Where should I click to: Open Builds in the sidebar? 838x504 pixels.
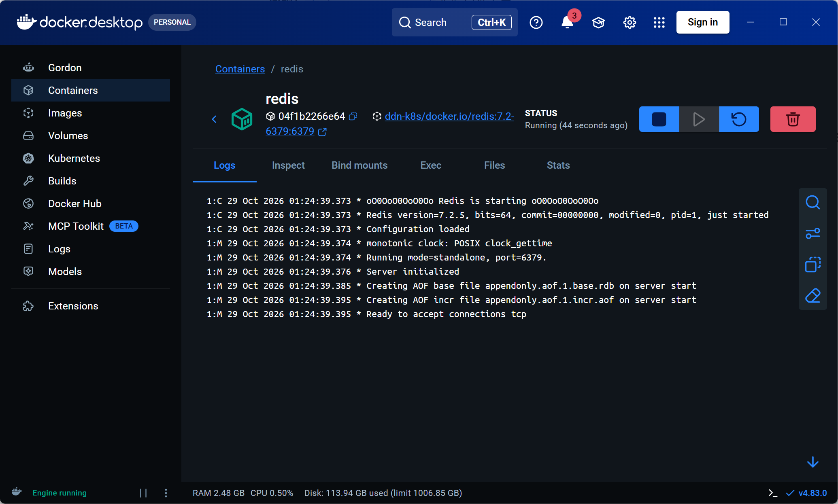click(x=91, y=181)
